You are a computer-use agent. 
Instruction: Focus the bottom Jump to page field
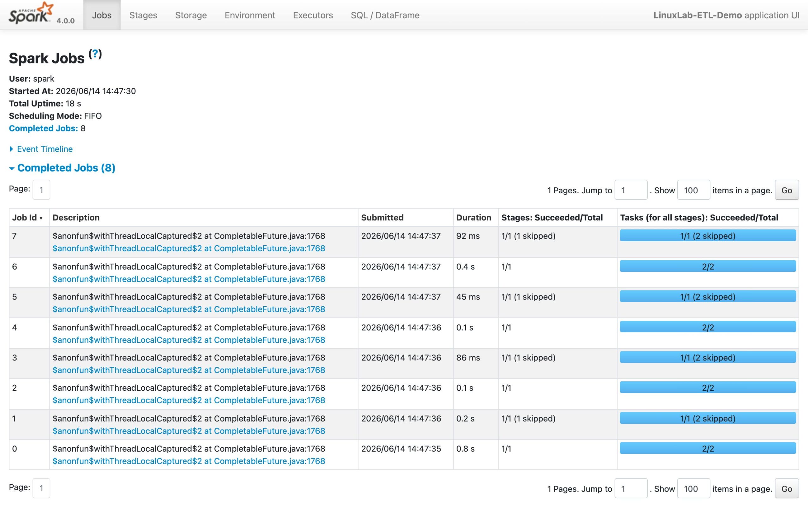(631, 488)
